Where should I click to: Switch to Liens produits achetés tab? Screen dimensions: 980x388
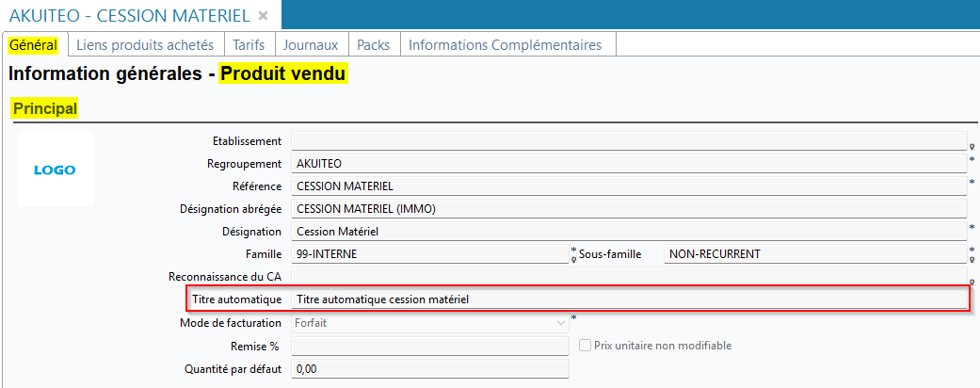145,45
